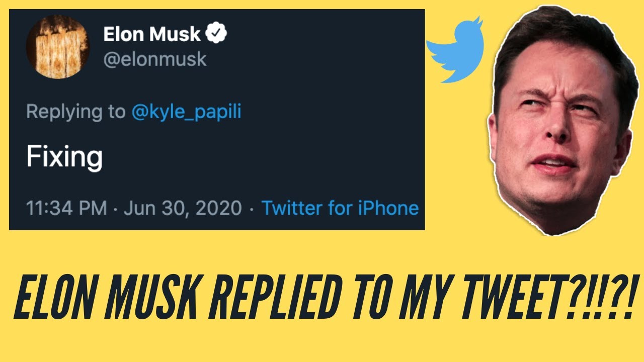Click the 11:34 PM timestamp
The image size is (644, 362).
click(66, 208)
